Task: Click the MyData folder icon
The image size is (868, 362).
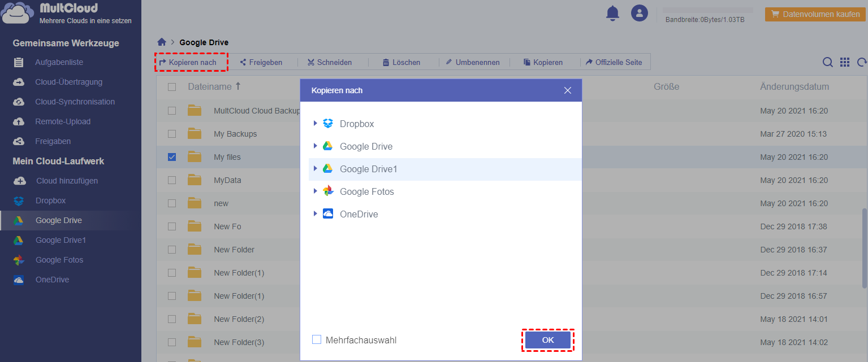Action: pos(195,180)
